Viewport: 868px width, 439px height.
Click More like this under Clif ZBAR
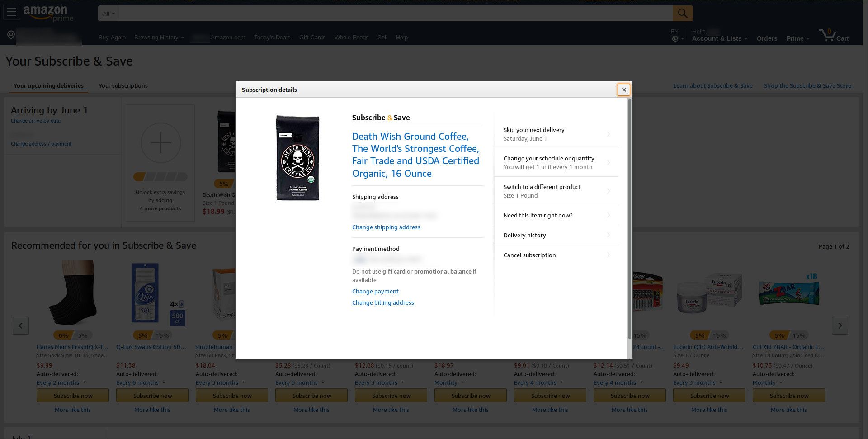(789, 410)
